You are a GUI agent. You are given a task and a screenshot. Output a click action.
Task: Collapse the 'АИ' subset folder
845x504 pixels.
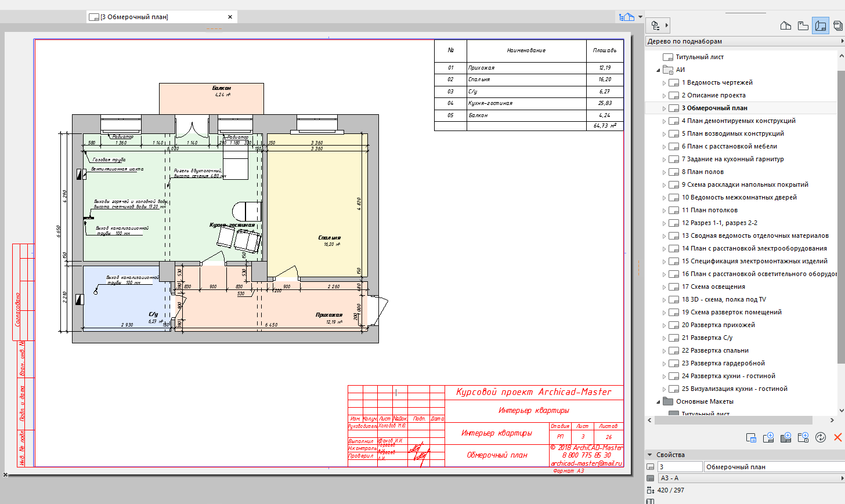pos(658,70)
